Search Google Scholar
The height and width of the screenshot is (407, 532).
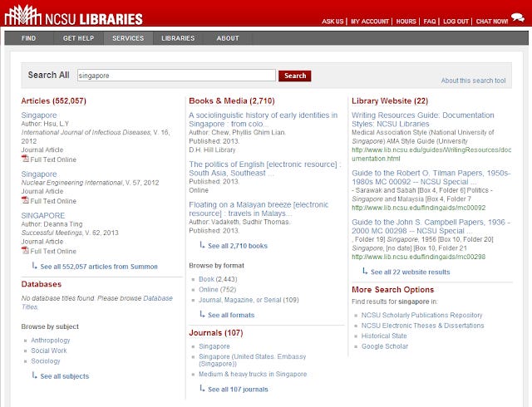pos(385,346)
